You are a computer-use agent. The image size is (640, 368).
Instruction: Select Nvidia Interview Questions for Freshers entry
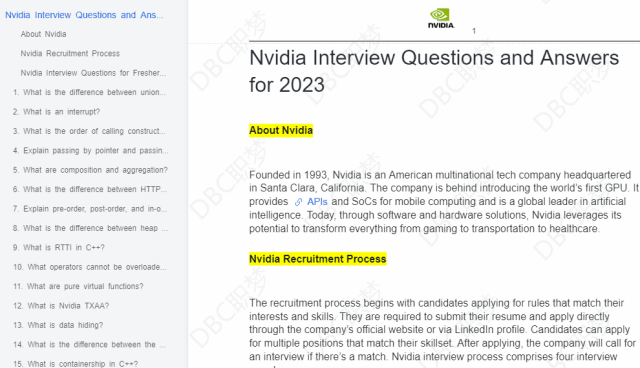(x=93, y=73)
